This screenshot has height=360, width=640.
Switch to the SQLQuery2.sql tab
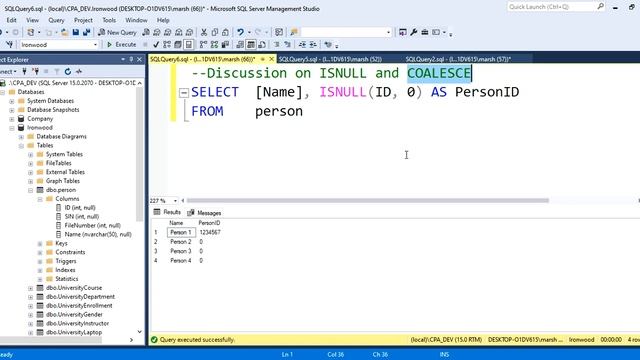[x=458, y=60]
